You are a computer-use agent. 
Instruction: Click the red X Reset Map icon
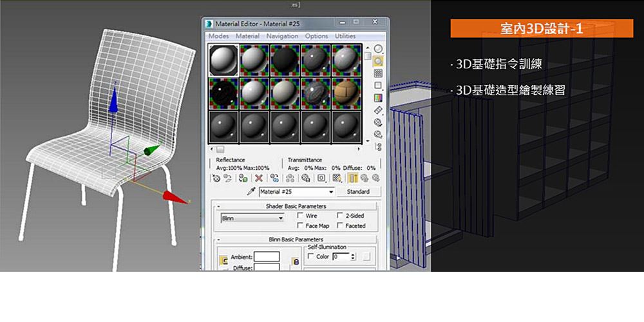(259, 178)
